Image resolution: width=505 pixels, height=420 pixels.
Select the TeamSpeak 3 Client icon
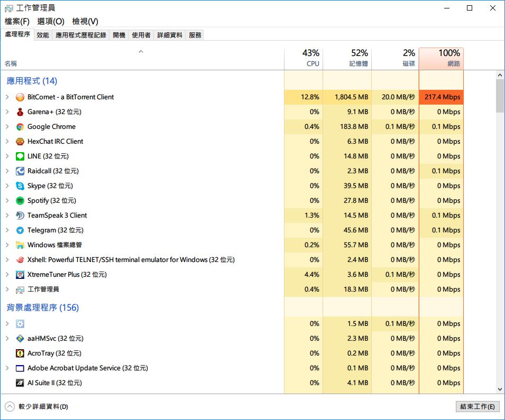tap(20, 216)
